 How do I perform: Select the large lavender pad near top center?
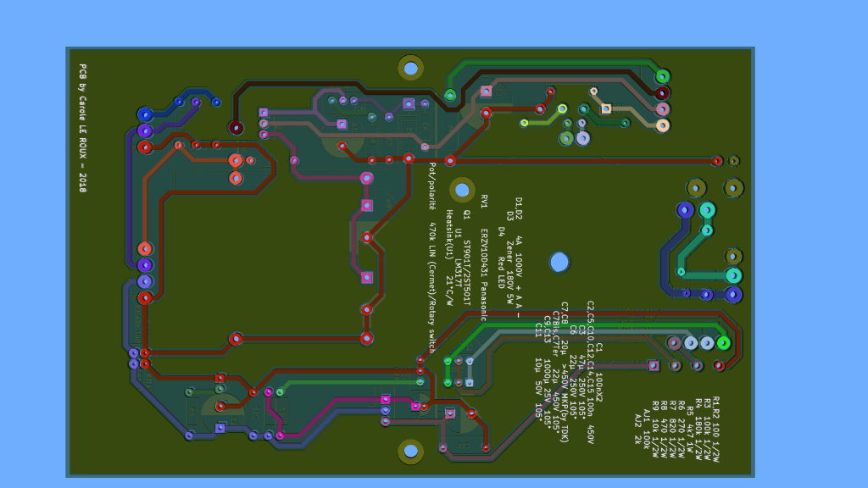582,138
